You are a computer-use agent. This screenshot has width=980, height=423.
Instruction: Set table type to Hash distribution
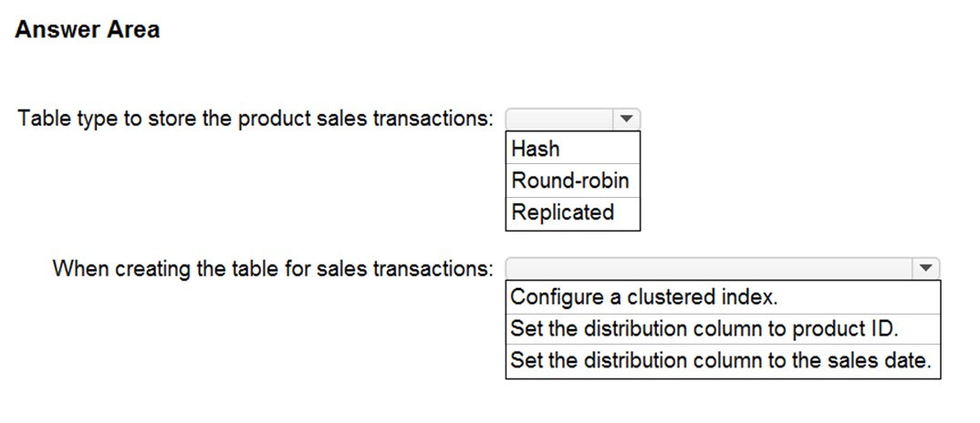536,149
